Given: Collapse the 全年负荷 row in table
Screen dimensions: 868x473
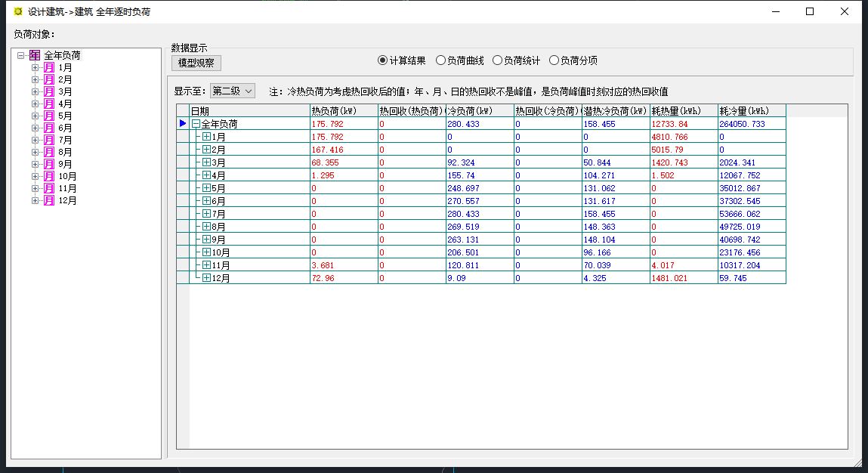Looking at the screenshot, I should click(196, 124).
